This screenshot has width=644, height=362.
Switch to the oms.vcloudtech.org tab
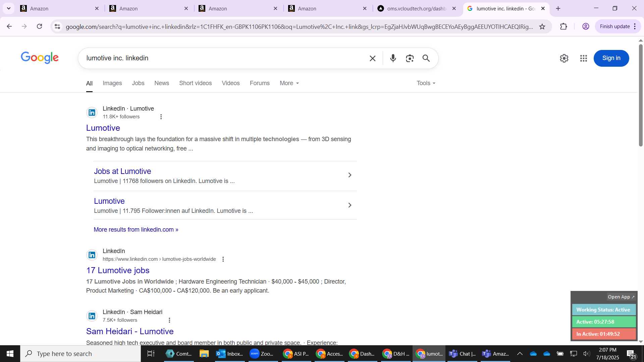pyautogui.click(x=417, y=8)
